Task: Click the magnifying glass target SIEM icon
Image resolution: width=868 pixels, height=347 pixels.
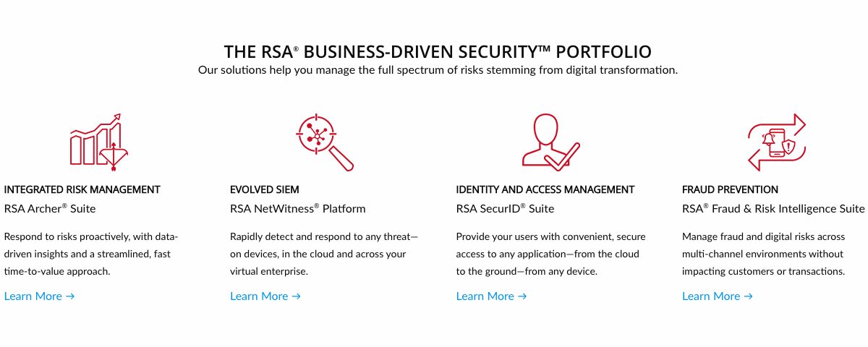Action: coord(325,142)
